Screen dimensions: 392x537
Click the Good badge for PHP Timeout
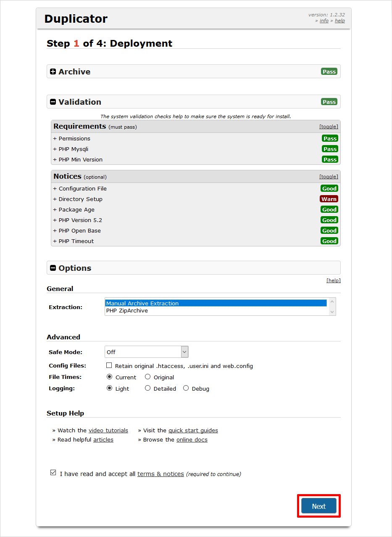click(329, 241)
